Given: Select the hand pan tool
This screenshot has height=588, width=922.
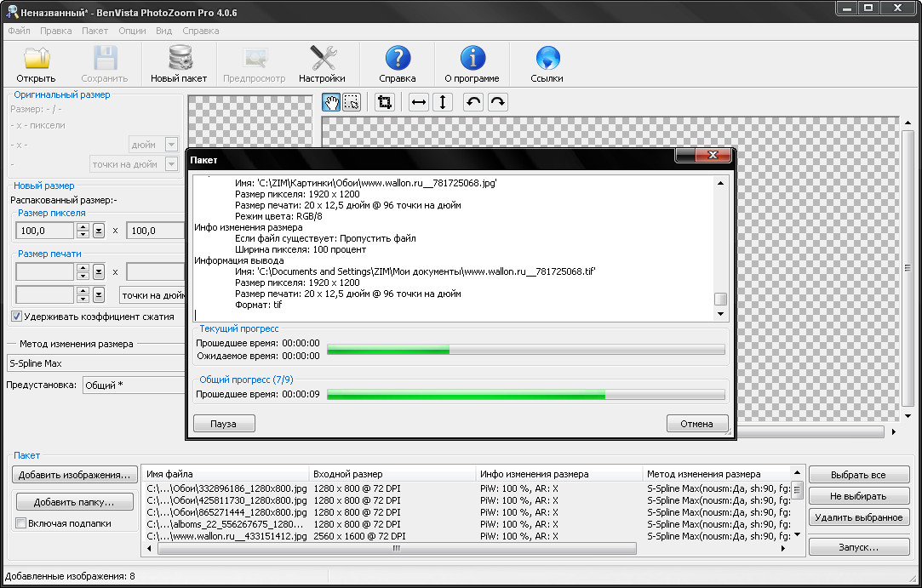Looking at the screenshot, I should (332, 102).
